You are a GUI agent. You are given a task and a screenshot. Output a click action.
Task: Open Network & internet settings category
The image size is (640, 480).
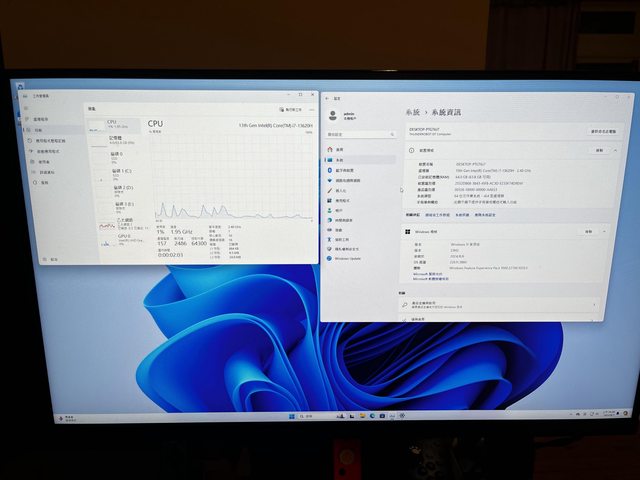pyautogui.click(x=349, y=180)
